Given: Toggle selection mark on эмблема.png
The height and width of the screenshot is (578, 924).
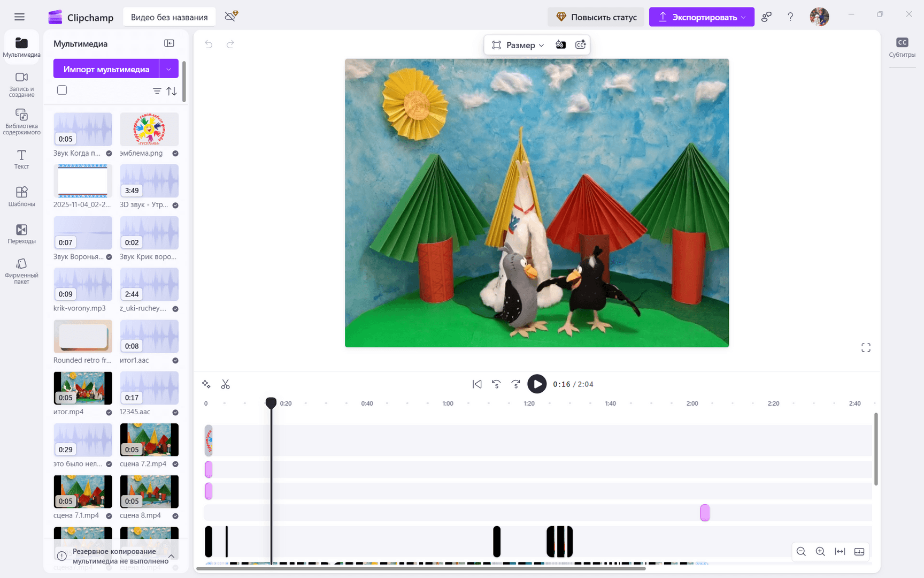Looking at the screenshot, I should (175, 154).
